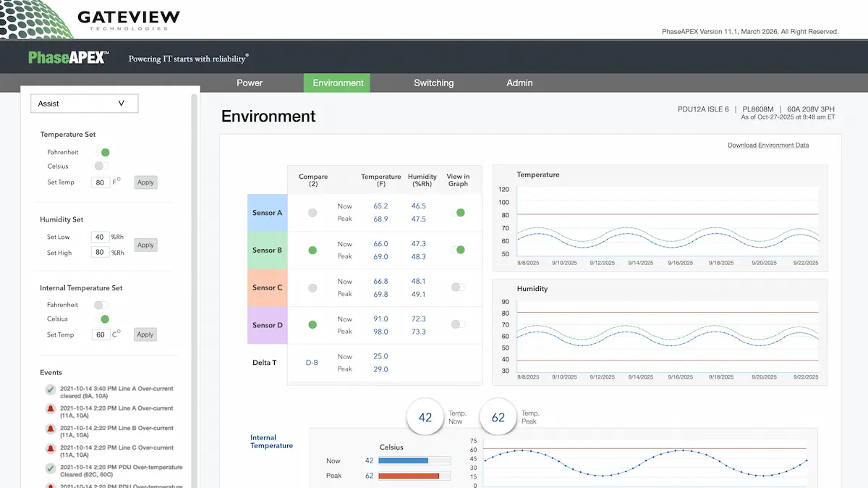Click the 3:40 PM Line A Over-current cleared text
This screenshot has width=868, height=488.
(117, 393)
